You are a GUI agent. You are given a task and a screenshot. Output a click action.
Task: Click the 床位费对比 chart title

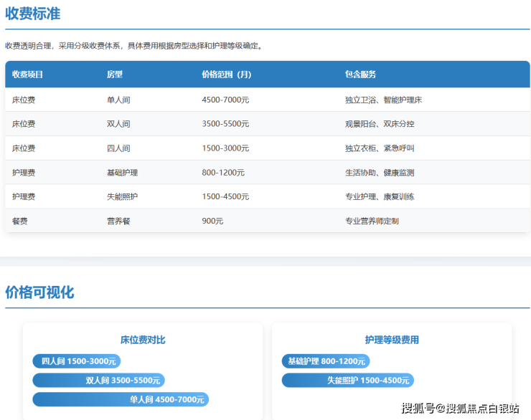click(x=143, y=340)
